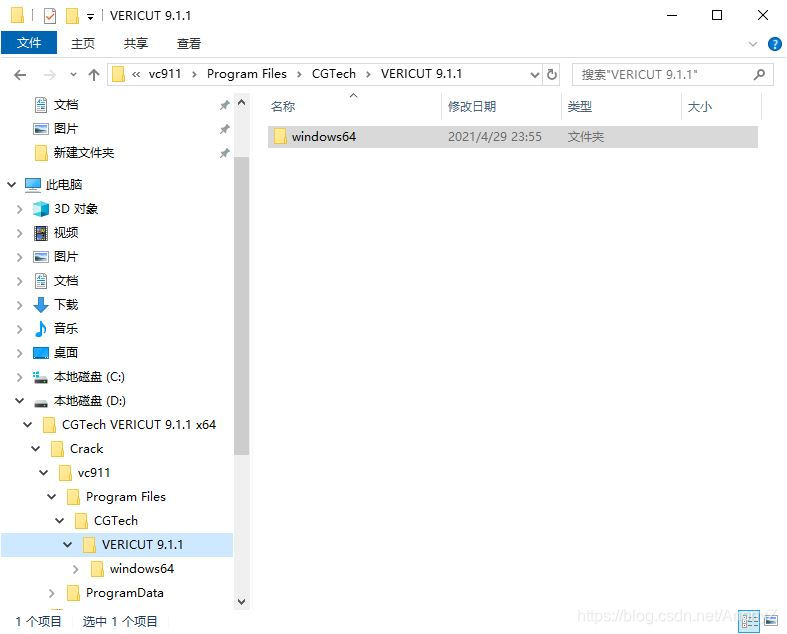Image resolution: width=787 pixels, height=634 pixels.
Task: Select the Crack folder in tree
Action: [x=86, y=449]
